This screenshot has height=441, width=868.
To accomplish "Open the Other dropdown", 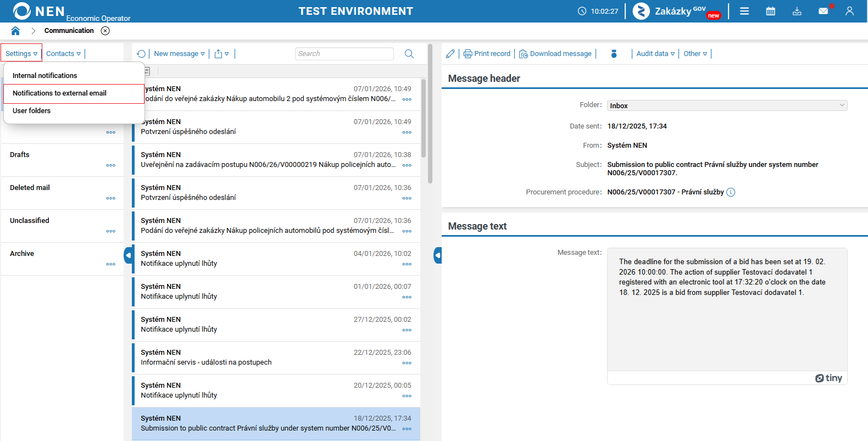I will coord(695,53).
